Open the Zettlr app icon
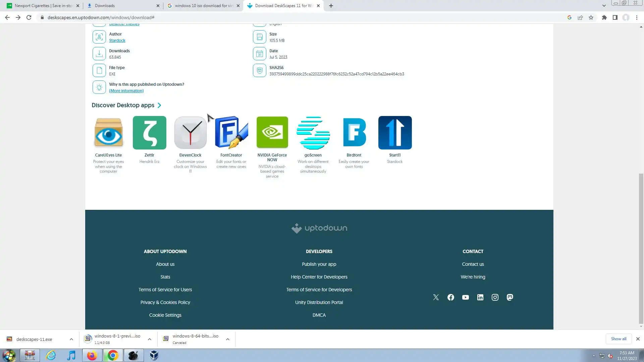Image resolution: width=644 pixels, height=362 pixels. [149, 133]
